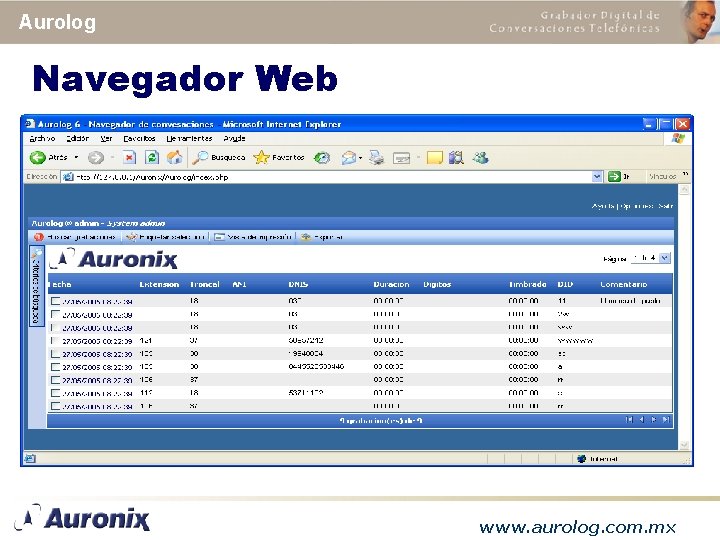Click the page scrollbar down arrow
Viewport: 720px width, 540px height.
pyautogui.click(x=684, y=445)
